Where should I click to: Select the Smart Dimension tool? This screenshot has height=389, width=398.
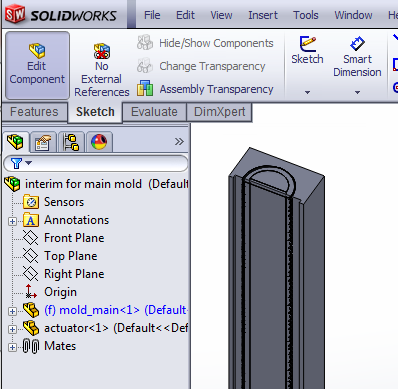pyautogui.click(x=357, y=57)
